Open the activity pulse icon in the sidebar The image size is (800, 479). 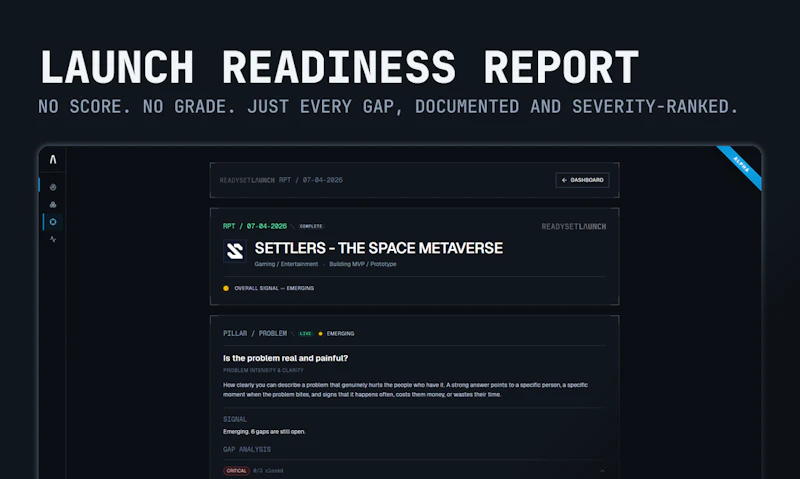point(53,239)
